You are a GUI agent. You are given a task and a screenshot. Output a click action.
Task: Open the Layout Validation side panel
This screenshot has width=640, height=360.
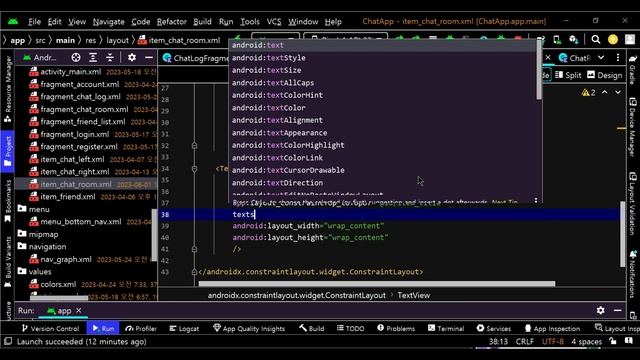pos(633,203)
